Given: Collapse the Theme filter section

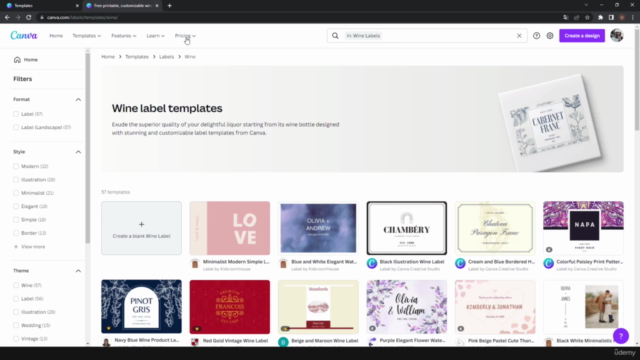Looking at the screenshot, I should tap(78, 271).
